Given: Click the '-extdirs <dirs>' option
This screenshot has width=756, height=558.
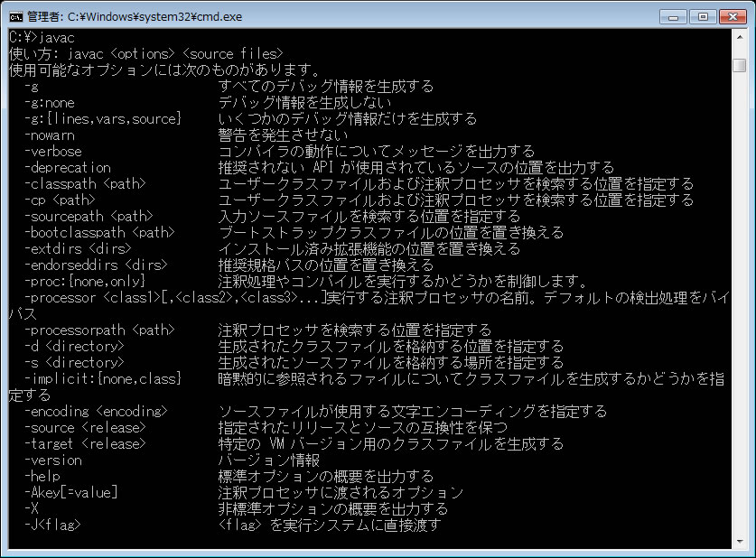Looking at the screenshot, I should [78, 248].
